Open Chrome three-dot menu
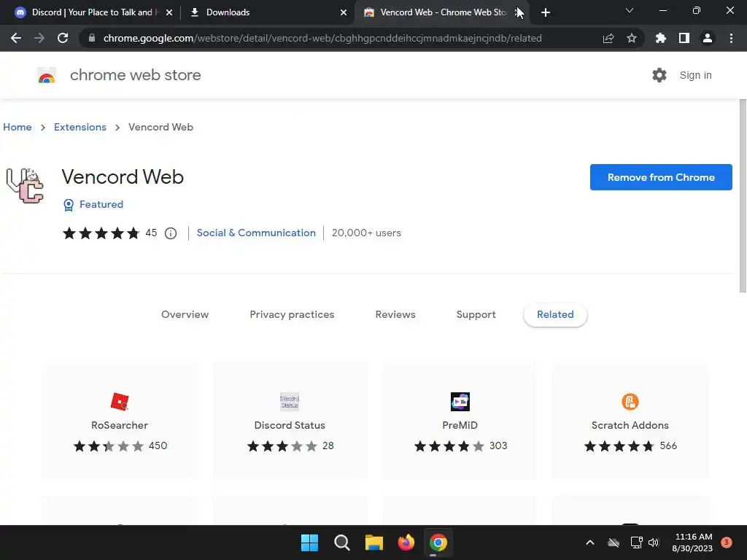 (731, 38)
